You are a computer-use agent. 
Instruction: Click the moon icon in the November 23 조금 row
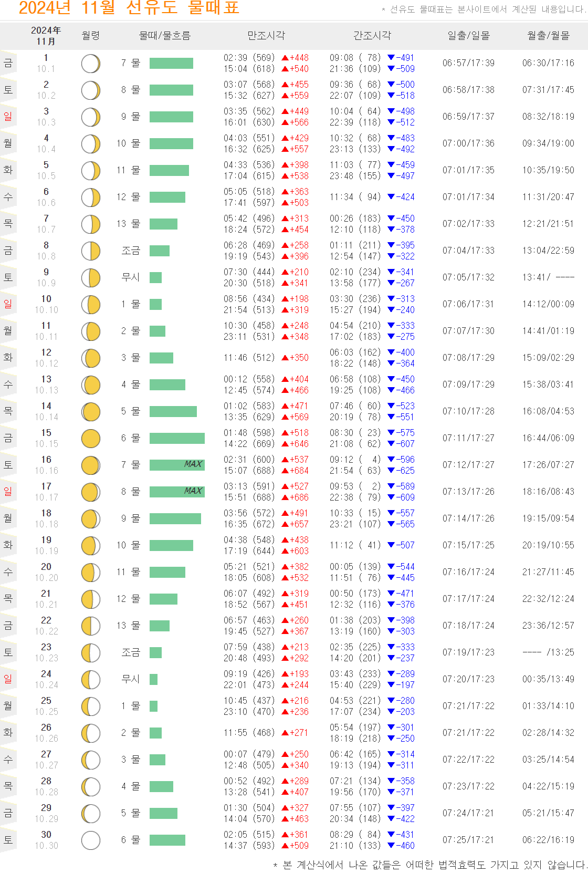tap(91, 653)
